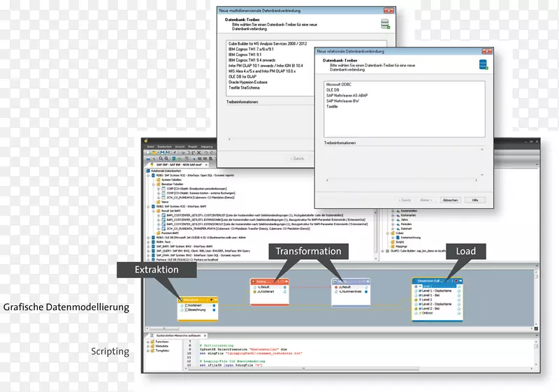
Task: Click the Relationale Datenbanken root icon
Action: tap(148, 171)
